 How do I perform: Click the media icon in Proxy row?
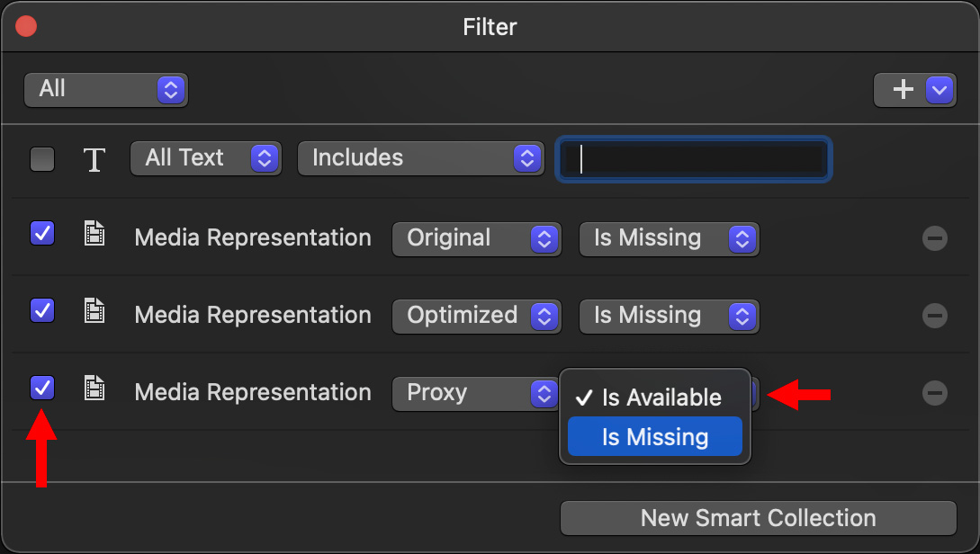coord(94,388)
